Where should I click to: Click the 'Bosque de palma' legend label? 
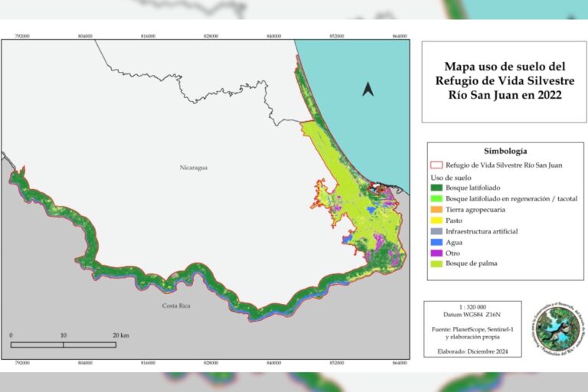pos(472,263)
